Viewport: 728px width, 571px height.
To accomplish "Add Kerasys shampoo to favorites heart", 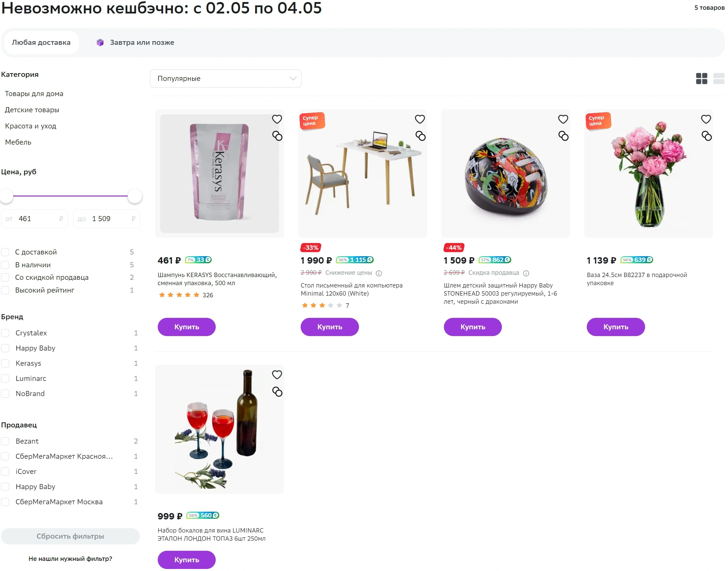I will [277, 119].
